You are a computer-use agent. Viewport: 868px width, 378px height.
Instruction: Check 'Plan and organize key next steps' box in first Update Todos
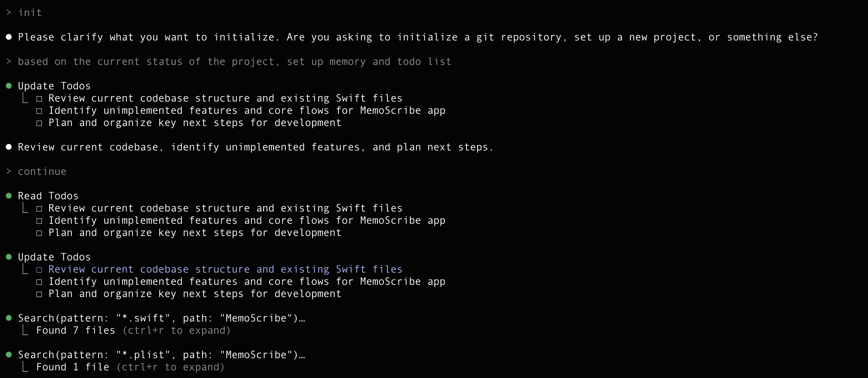(x=39, y=123)
